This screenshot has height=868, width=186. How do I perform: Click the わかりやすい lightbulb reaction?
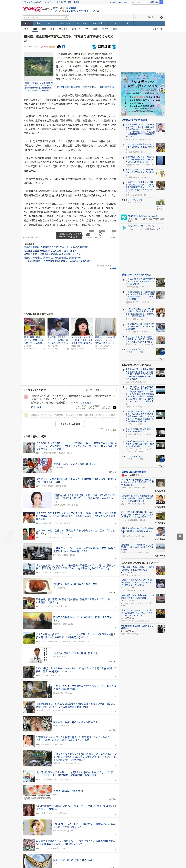100,235
